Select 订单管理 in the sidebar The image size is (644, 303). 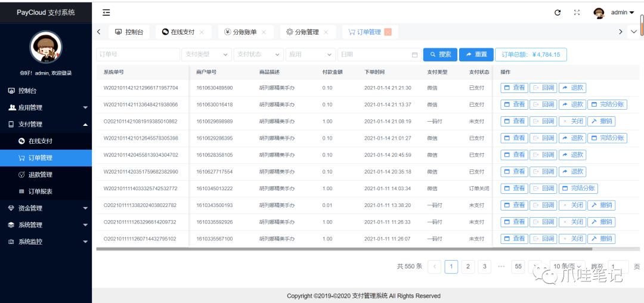(46, 158)
